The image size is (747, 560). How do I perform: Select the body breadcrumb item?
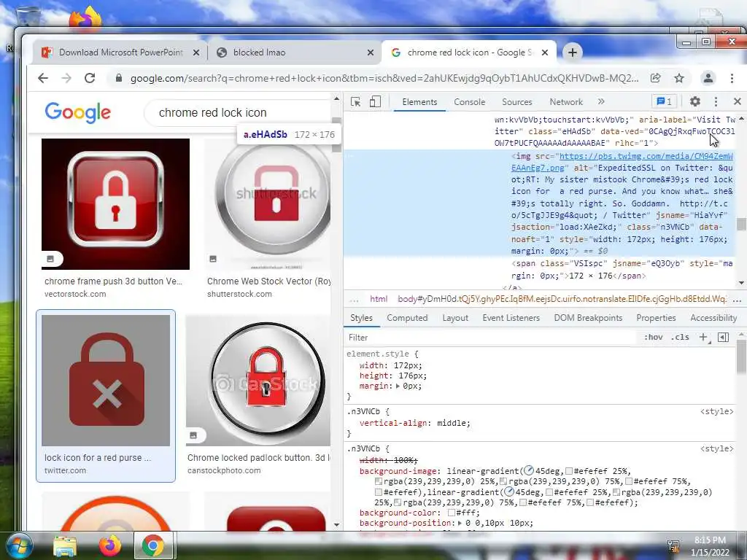pyautogui.click(x=562, y=299)
